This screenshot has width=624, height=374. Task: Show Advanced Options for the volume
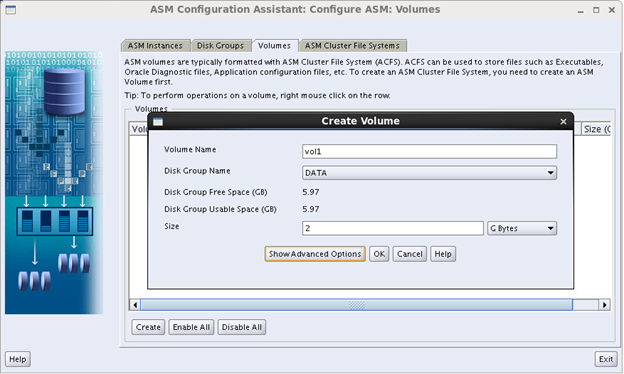pyautogui.click(x=315, y=254)
